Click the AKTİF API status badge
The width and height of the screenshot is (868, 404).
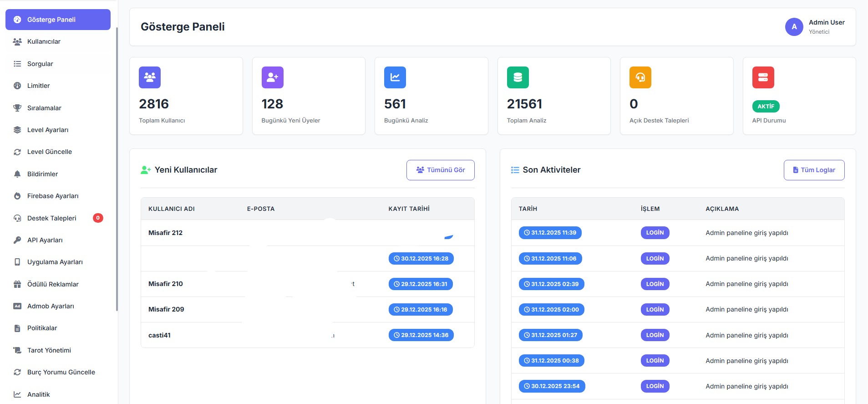[x=766, y=107]
